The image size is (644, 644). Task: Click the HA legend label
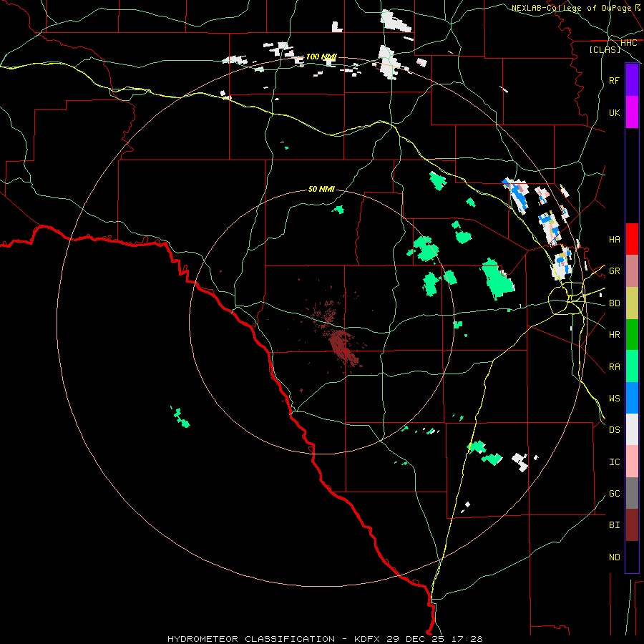tap(614, 239)
